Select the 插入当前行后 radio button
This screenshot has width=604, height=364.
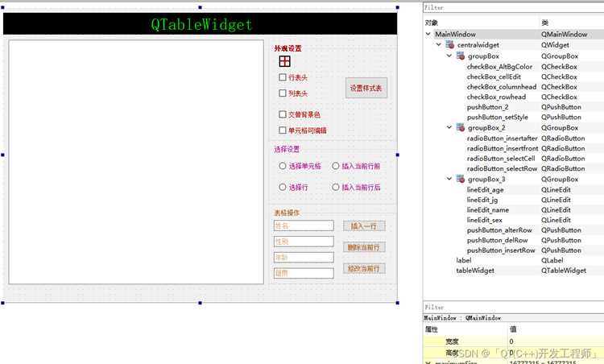pos(336,187)
